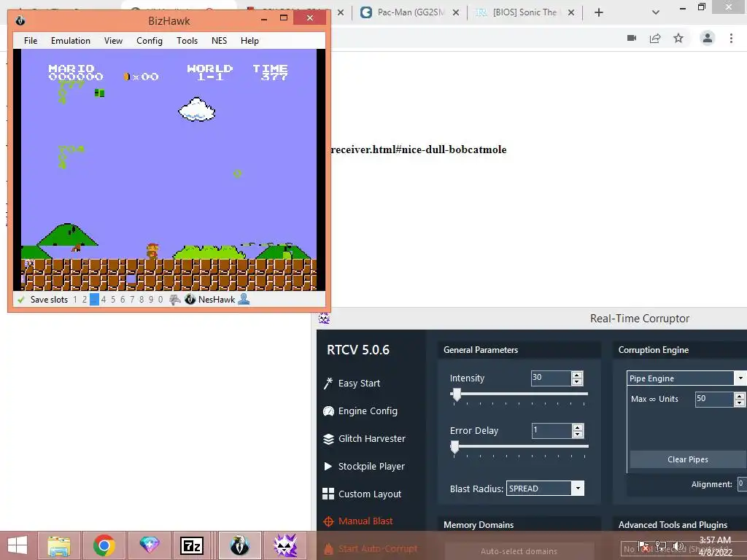
Task: Bookmark this page with the star icon
Action: click(x=678, y=38)
